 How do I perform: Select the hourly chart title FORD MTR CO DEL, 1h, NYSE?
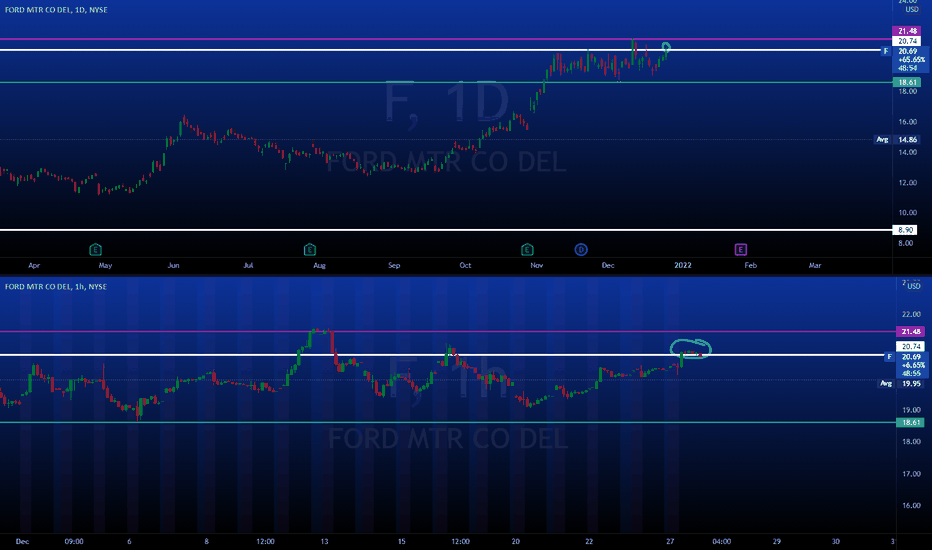[56, 287]
